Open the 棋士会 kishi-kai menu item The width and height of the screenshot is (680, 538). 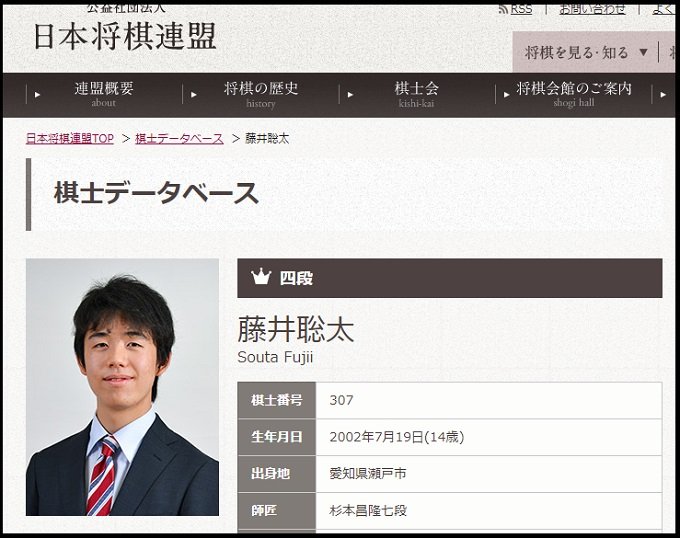[x=416, y=94]
